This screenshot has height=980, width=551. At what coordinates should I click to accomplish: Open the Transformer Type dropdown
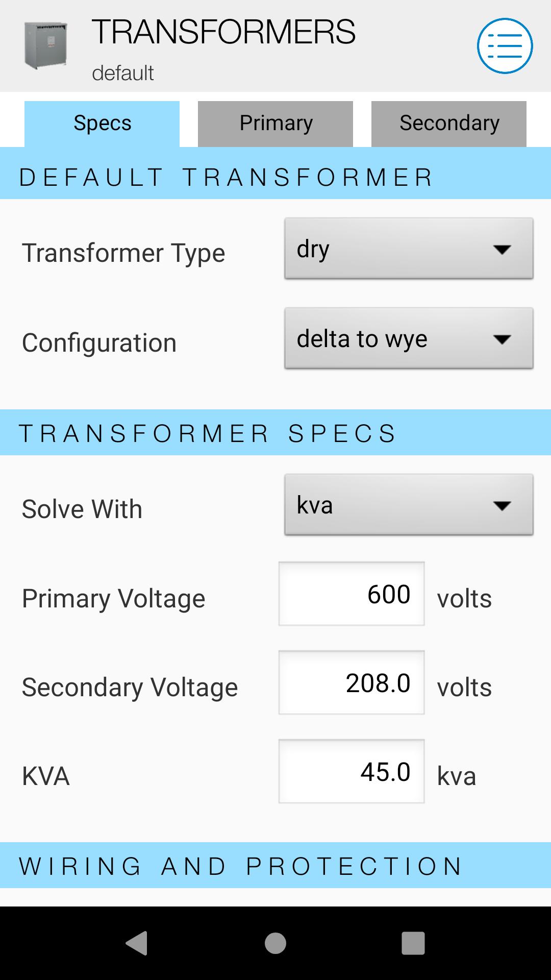pyautogui.click(x=409, y=249)
